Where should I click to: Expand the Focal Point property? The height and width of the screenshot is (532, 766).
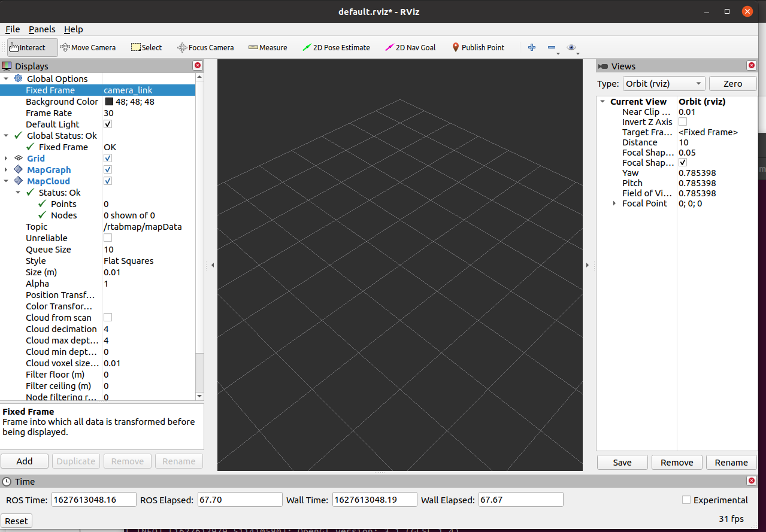coord(614,204)
